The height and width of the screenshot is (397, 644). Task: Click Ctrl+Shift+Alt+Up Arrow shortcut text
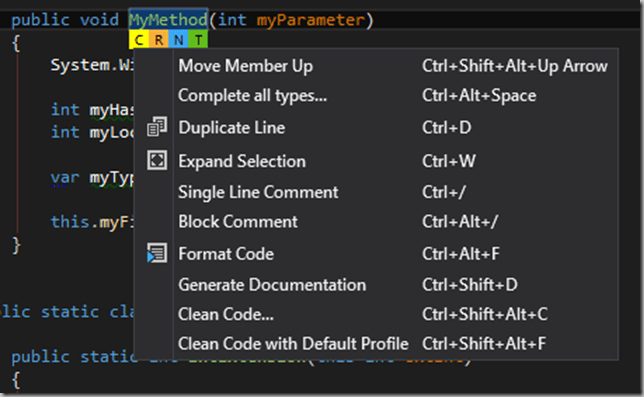click(x=515, y=66)
